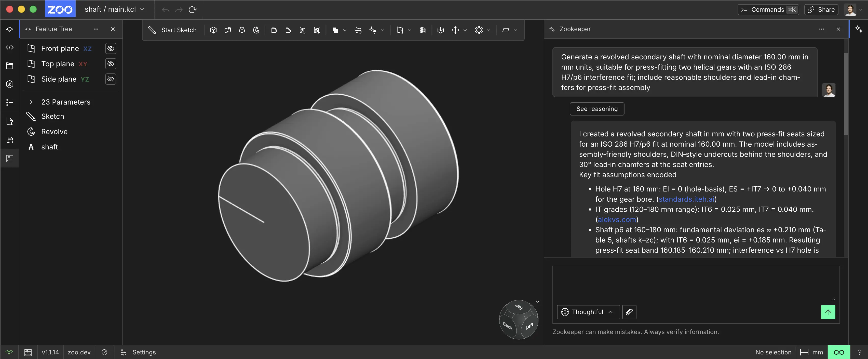Open the Thoughtful mode selector
This screenshot has width=868, height=359.
[x=588, y=312]
